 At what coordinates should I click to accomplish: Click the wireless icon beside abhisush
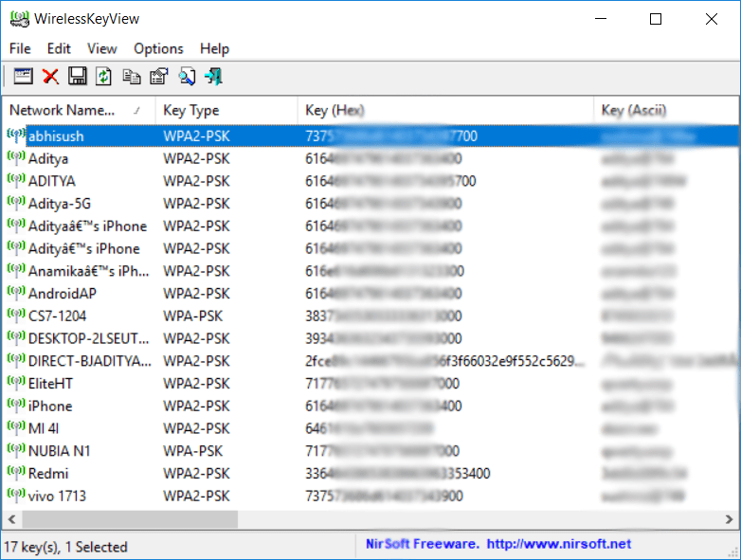(x=16, y=135)
